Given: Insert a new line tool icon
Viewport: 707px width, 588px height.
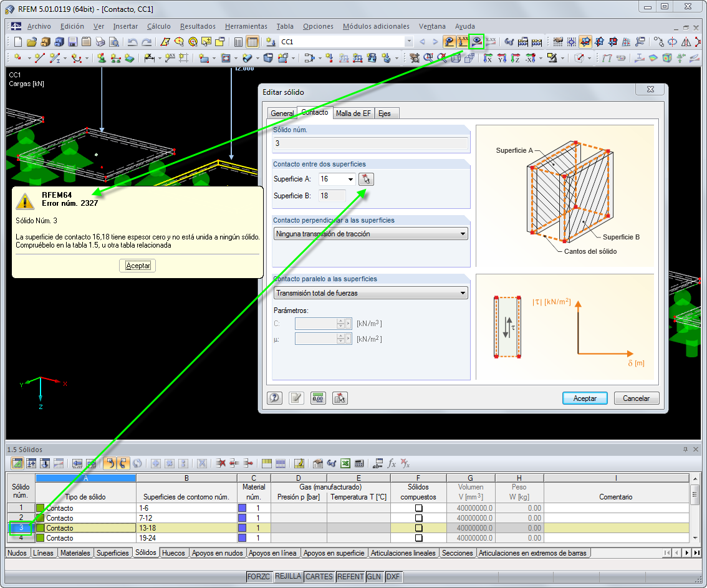Looking at the screenshot, I should (39, 58).
